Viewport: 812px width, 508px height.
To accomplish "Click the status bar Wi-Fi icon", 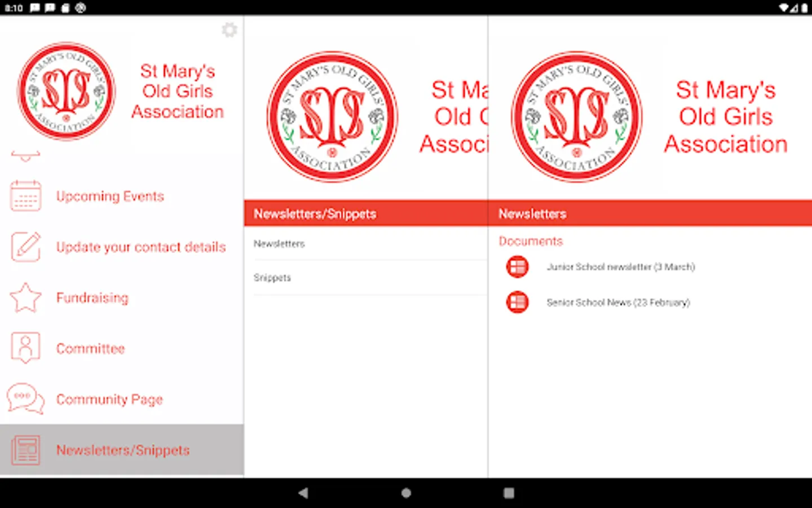I will [x=784, y=8].
